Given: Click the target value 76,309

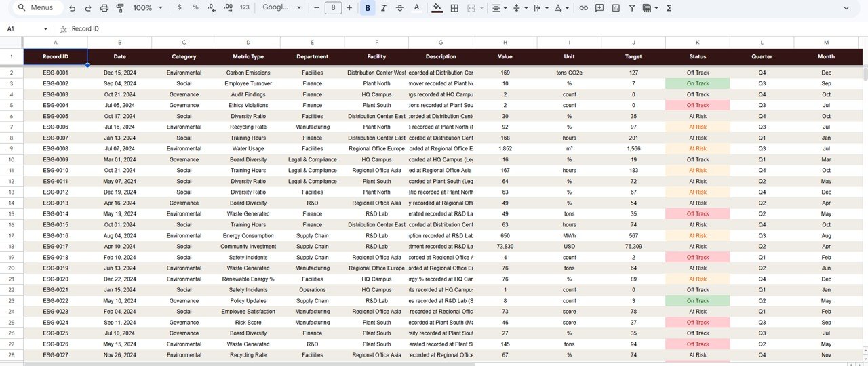Looking at the screenshot, I should (633, 246).
